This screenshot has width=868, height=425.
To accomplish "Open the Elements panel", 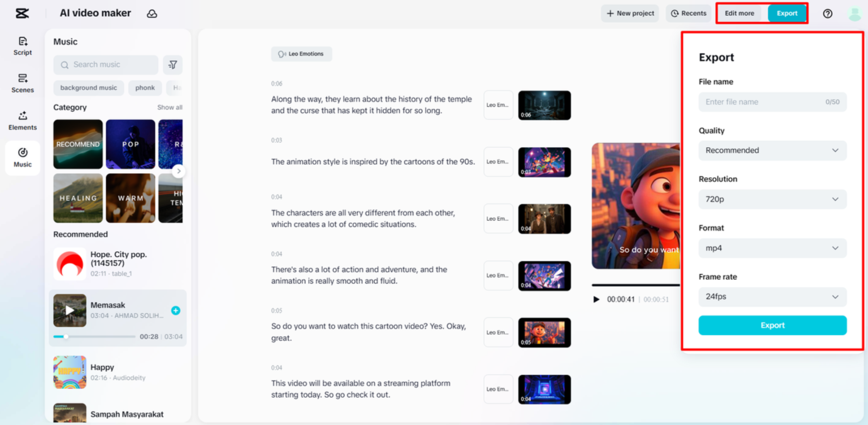I will (23, 120).
